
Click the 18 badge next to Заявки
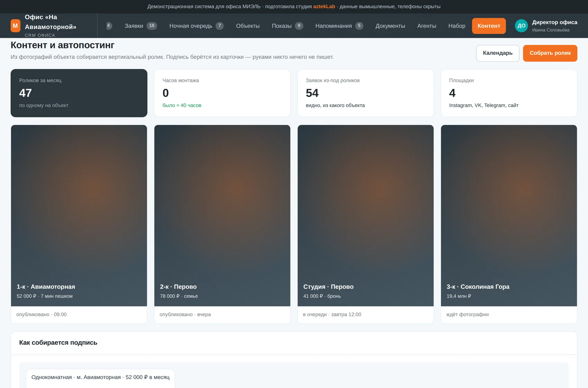click(152, 26)
